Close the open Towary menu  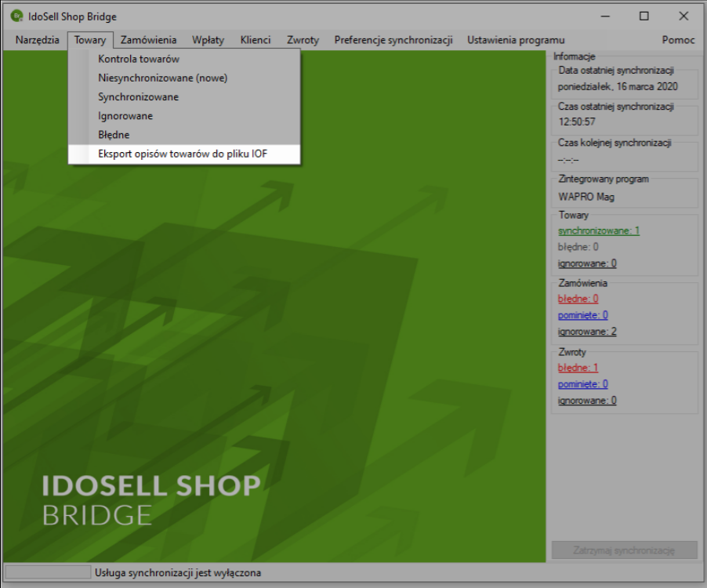pyautogui.click(x=90, y=40)
